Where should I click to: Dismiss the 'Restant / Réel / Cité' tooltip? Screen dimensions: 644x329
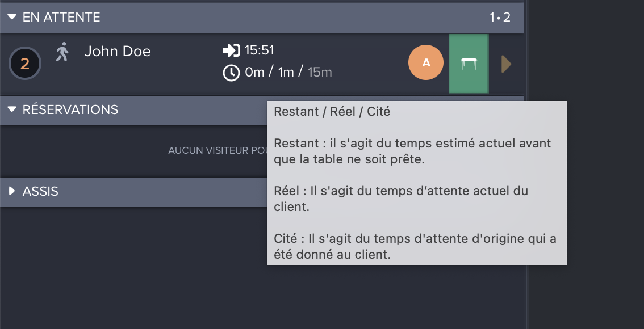[x=416, y=183]
